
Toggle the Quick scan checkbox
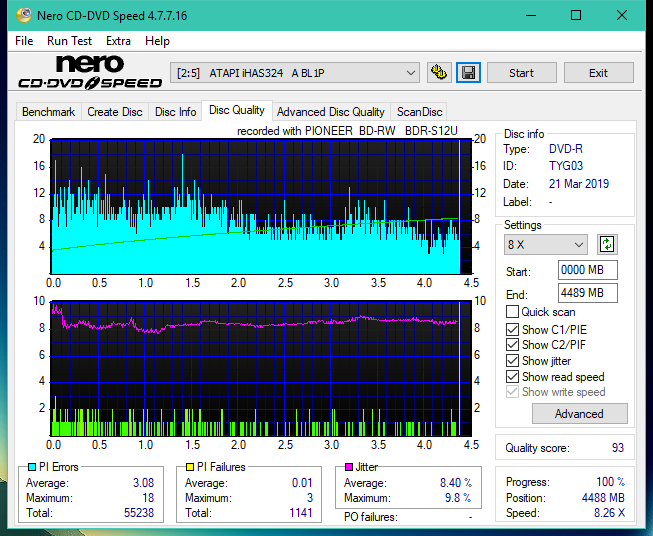(512, 312)
